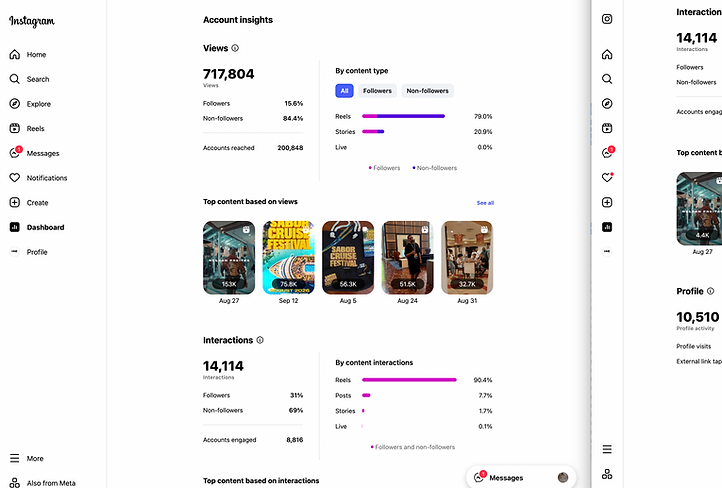722x488 pixels.
Task: Expand the Also from Meta menu
Action: coord(15,482)
